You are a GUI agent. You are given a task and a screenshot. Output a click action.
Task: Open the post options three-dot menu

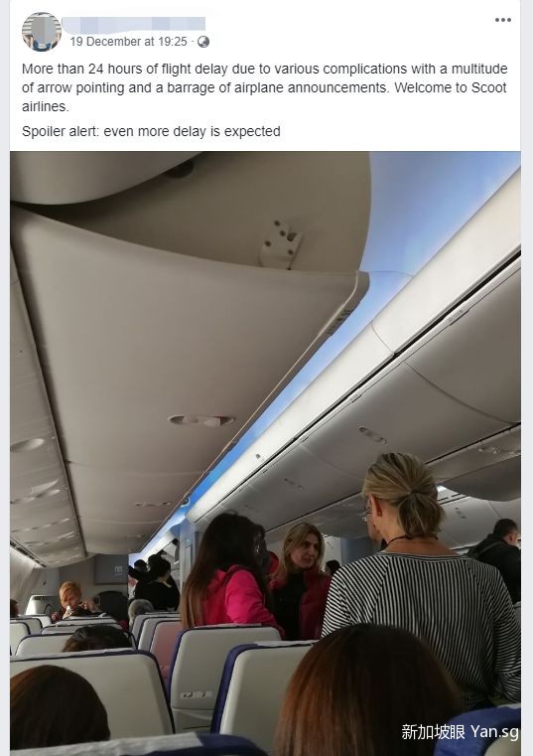click(502, 20)
